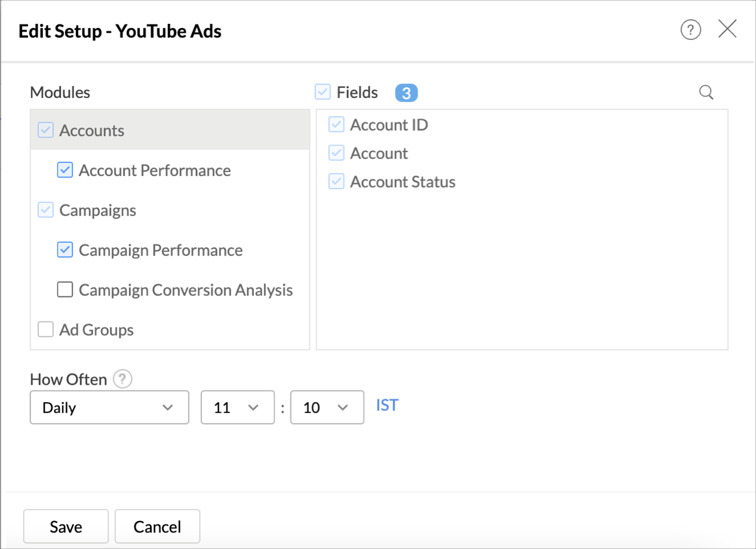Check the Ad Groups module checkbox
Screen dimensions: 756x549
46,329
